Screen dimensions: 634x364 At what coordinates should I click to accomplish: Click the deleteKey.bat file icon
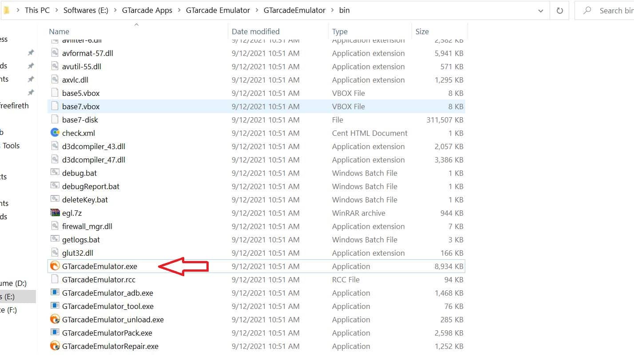[55, 200]
